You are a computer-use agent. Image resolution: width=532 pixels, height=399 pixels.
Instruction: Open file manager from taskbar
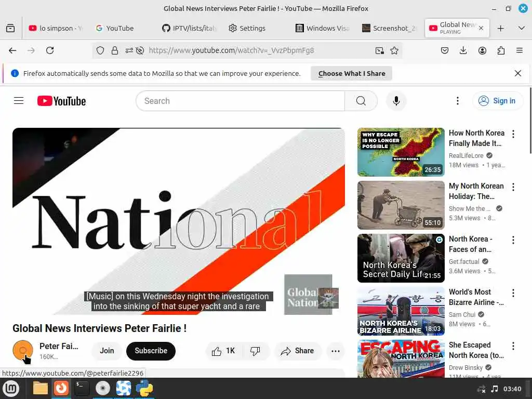[x=41, y=388]
